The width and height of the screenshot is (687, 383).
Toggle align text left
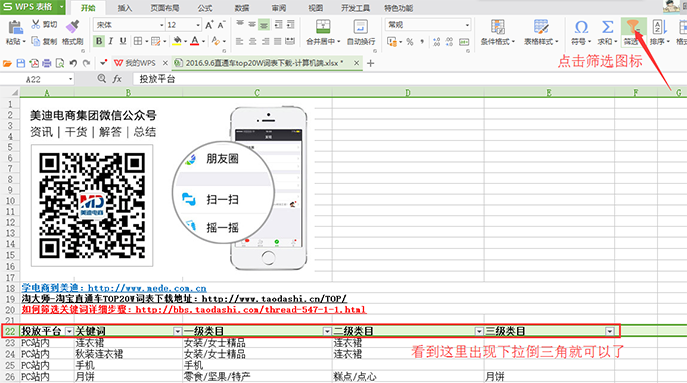[240, 42]
